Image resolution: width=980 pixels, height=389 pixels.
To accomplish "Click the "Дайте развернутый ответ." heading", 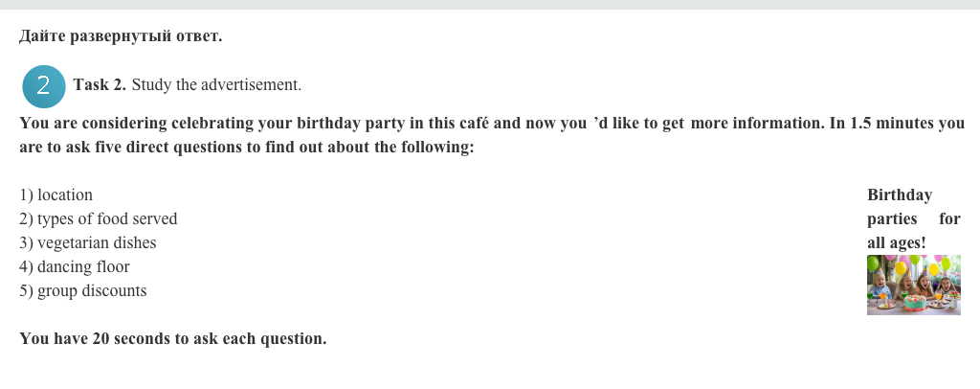I will click(121, 37).
